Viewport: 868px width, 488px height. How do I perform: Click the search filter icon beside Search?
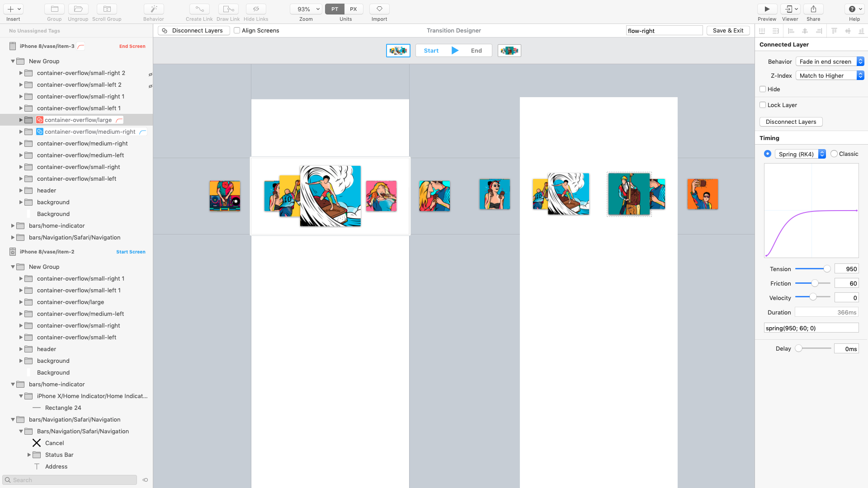point(145,480)
